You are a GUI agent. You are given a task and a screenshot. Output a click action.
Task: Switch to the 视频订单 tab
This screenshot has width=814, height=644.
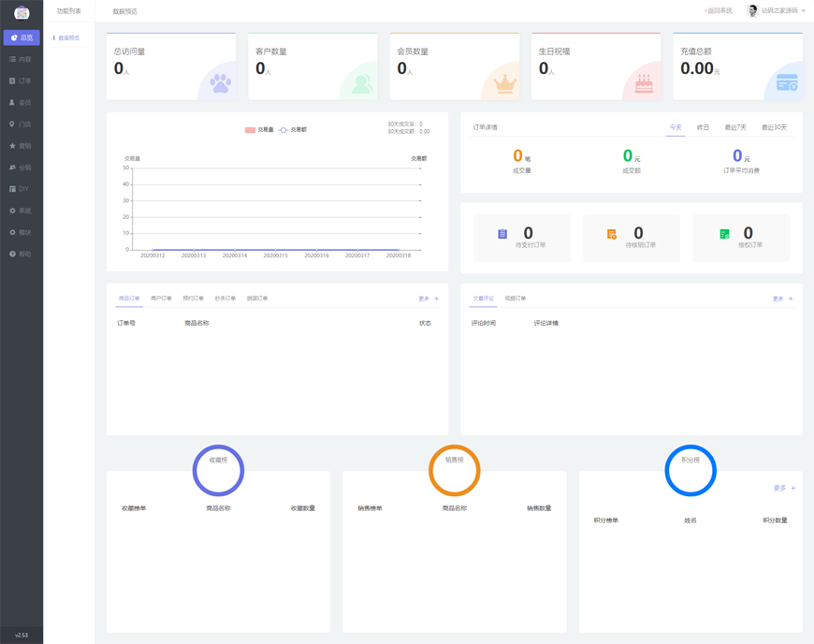coord(516,297)
